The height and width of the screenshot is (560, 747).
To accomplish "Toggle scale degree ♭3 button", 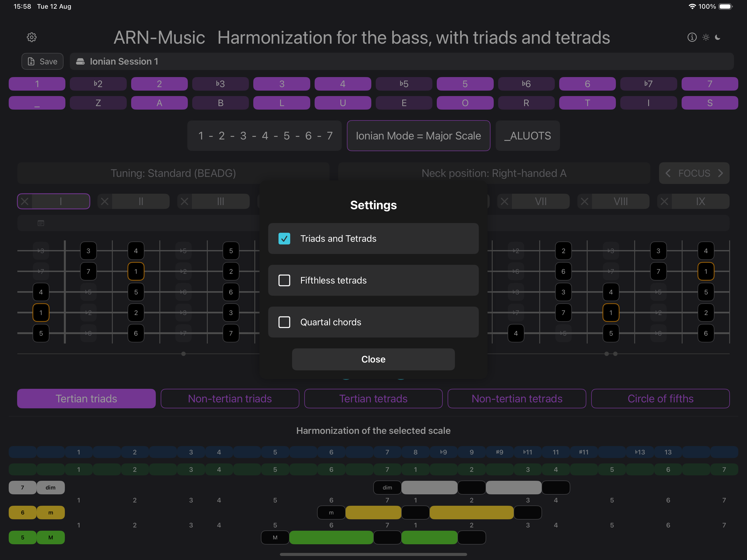I will (x=220, y=84).
